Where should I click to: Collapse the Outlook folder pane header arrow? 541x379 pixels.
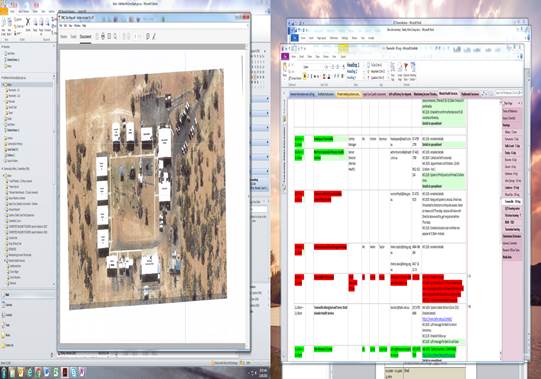(x=53, y=46)
